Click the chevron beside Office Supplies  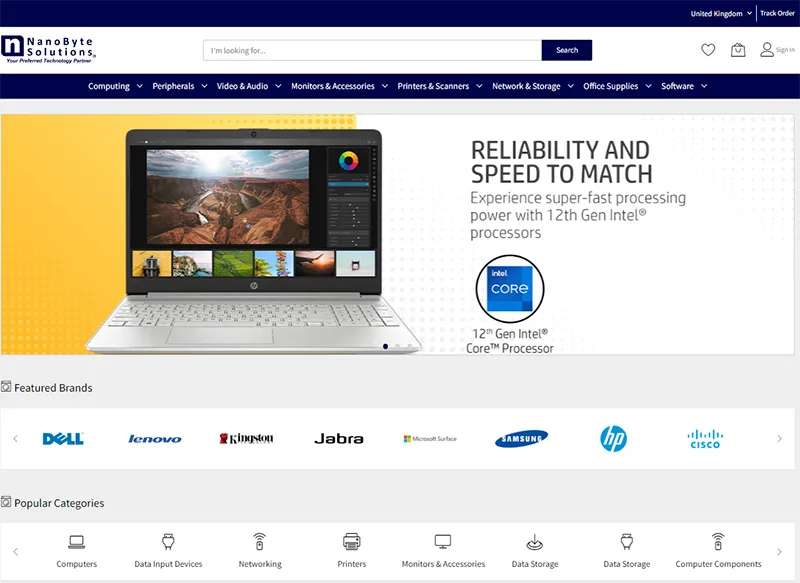point(648,86)
